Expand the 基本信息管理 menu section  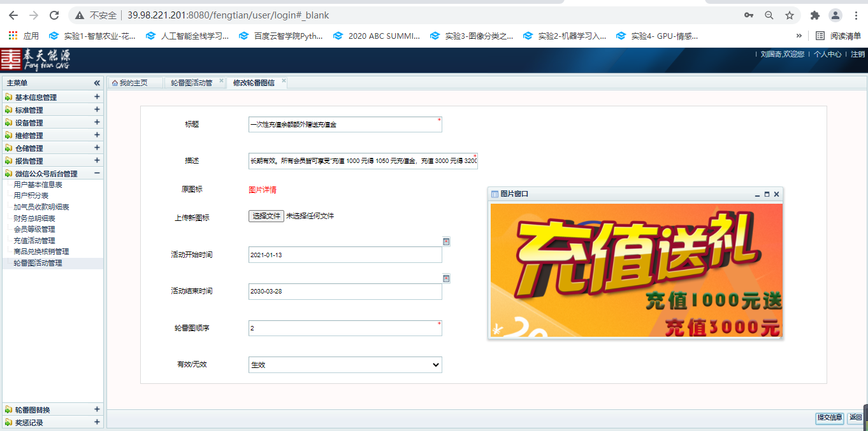pyautogui.click(x=97, y=97)
